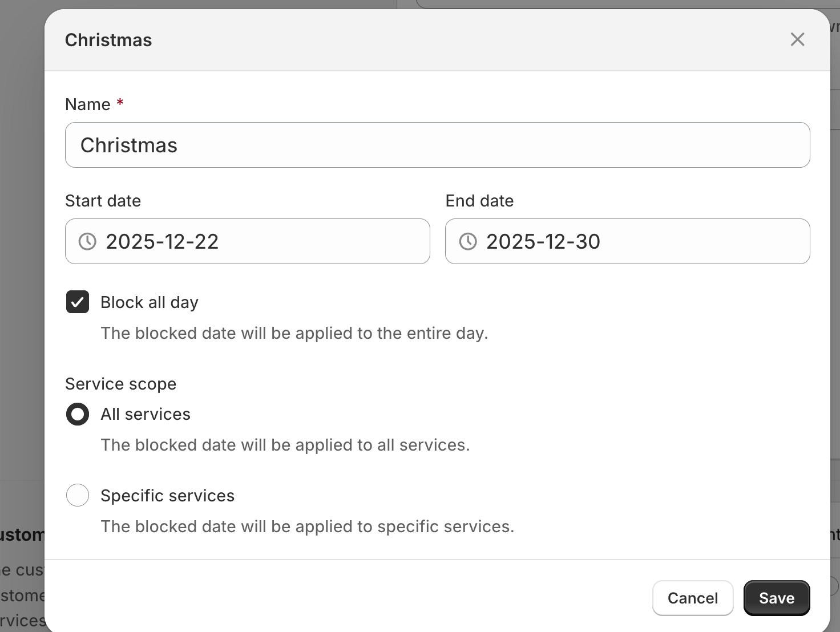Click the Christmas dialog title
Image resolution: width=840 pixels, height=632 pixels.
point(108,40)
